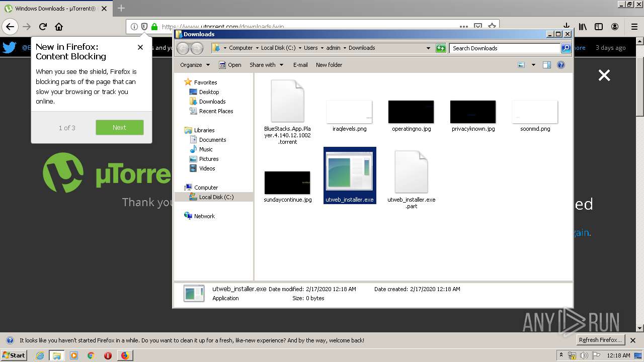Toggle the preview pane icon
644x362 pixels.
(x=547, y=65)
